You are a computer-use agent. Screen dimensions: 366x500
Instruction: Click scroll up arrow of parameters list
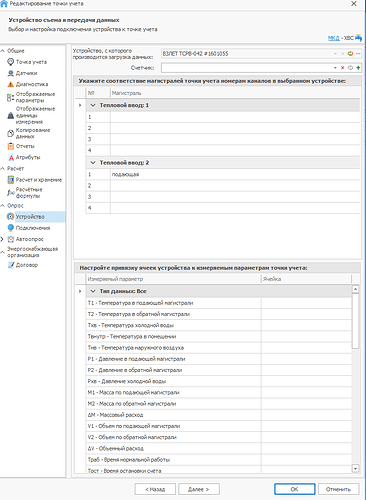[356, 289]
